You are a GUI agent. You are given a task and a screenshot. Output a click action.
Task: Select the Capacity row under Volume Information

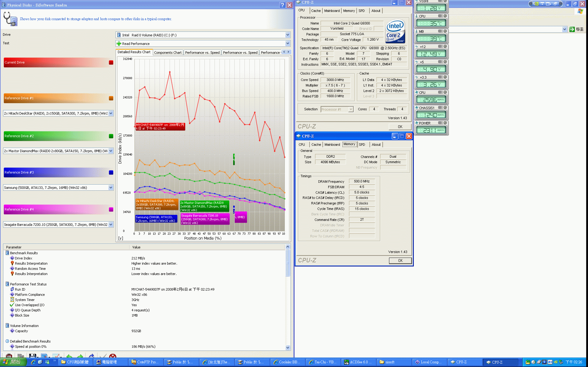[144, 331]
